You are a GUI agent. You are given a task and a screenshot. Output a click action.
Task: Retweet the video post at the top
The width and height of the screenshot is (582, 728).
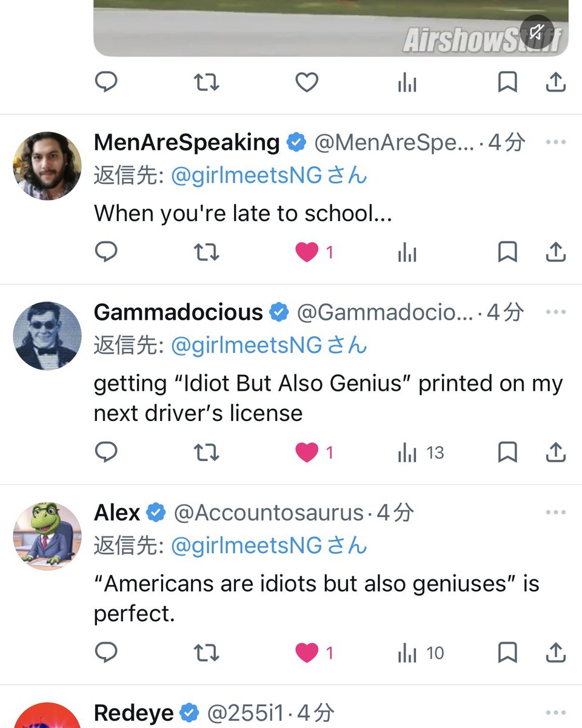tap(206, 83)
